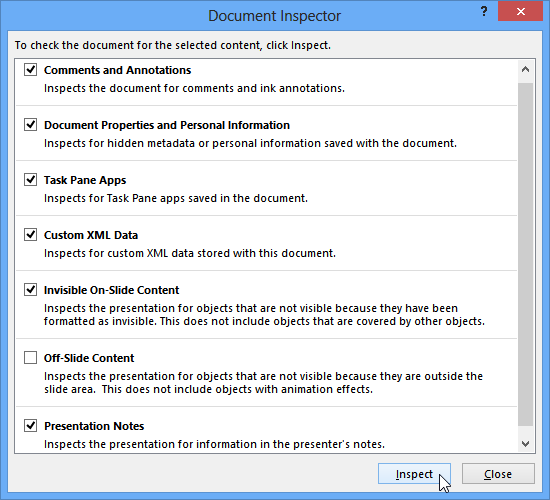Click the scrollbar down arrow
The image size is (550, 500).
point(525,444)
